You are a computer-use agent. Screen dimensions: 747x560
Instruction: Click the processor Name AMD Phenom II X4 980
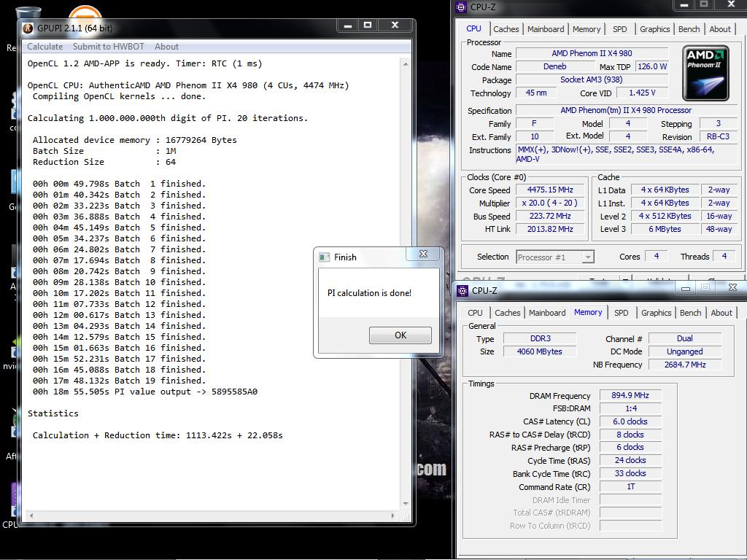tap(592, 53)
